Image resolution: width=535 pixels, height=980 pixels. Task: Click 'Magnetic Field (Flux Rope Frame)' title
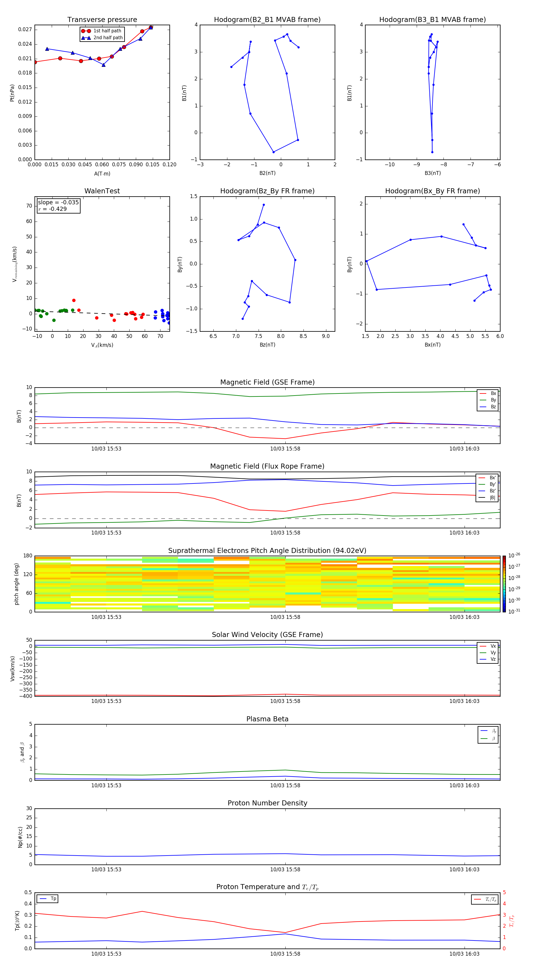267,467
